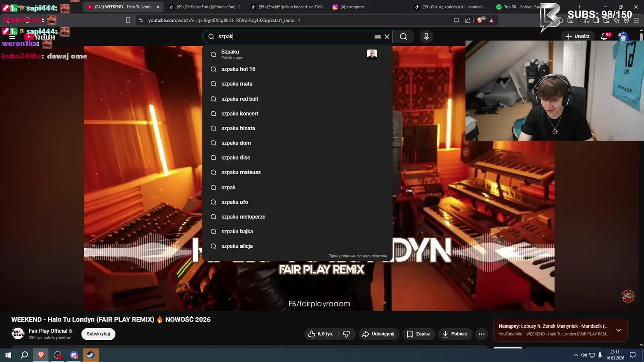Open the Brave Rewards triangle icon
This screenshot has width=644, height=362.
[x=491, y=20]
